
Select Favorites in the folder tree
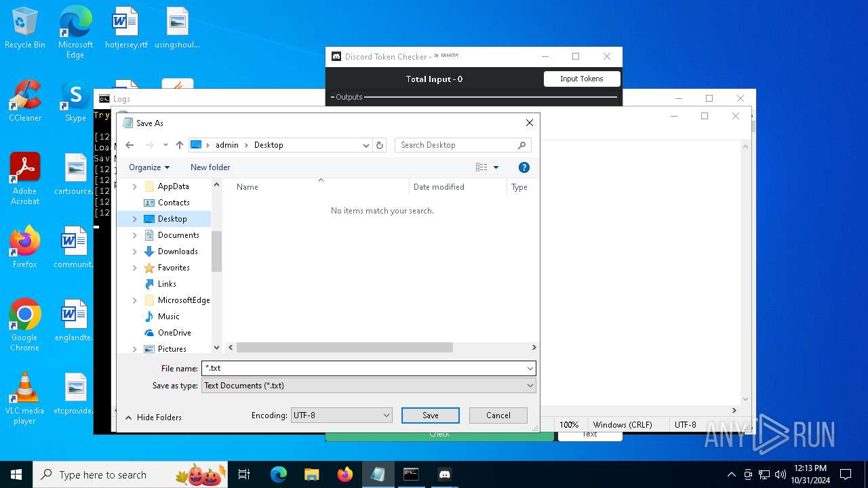coord(174,268)
